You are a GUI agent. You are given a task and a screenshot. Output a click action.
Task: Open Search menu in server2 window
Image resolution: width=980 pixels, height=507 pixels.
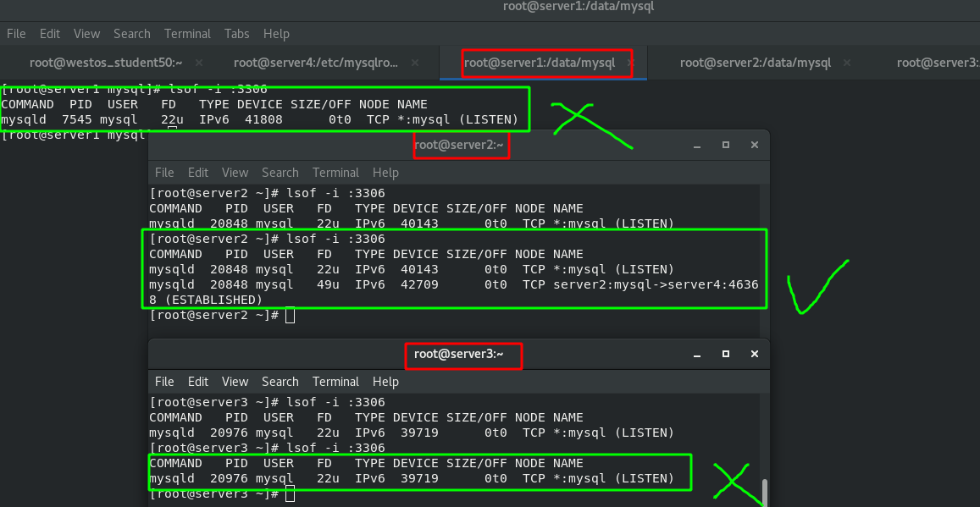click(x=280, y=173)
